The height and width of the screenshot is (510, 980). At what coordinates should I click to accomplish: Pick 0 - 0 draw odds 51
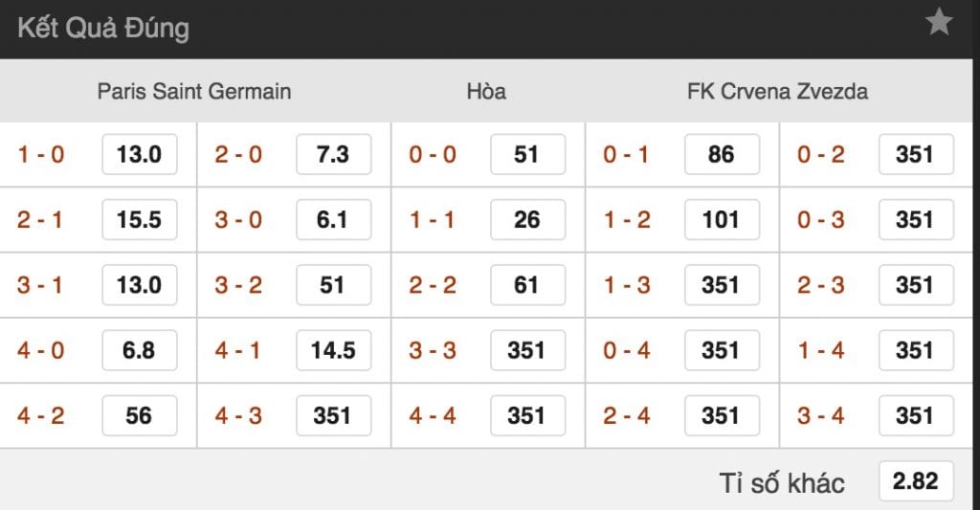pos(526,154)
